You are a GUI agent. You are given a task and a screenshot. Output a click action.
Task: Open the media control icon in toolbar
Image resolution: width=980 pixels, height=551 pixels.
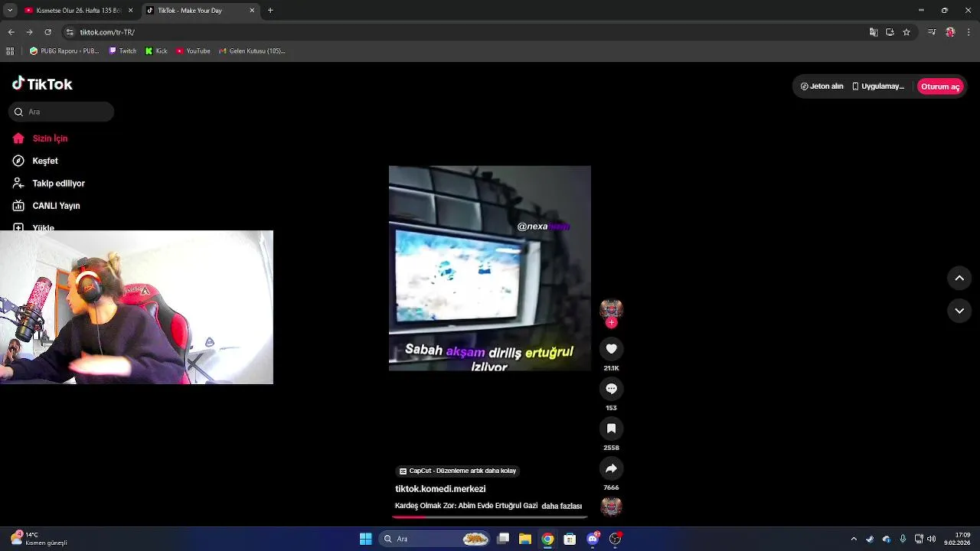click(x=932, y=32)
